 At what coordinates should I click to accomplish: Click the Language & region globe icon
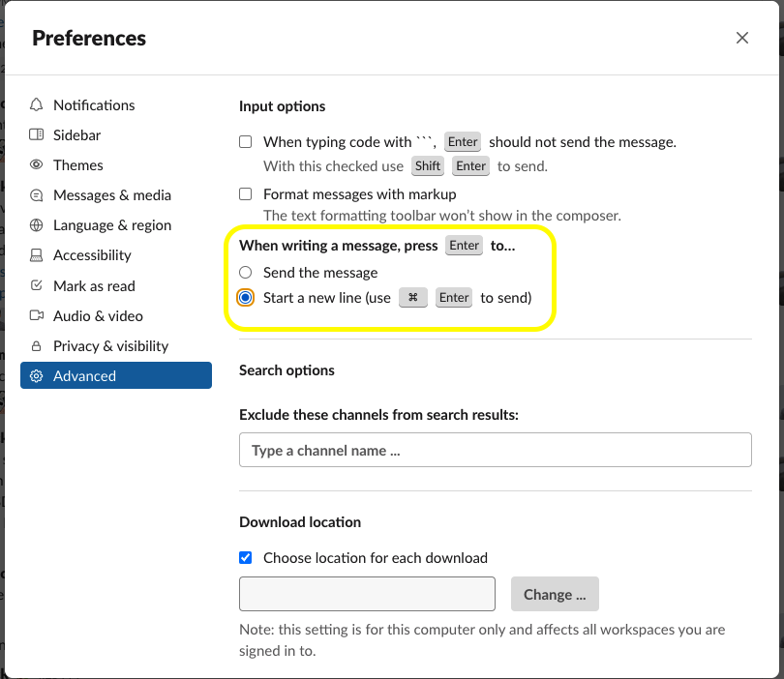pos(37,225)
